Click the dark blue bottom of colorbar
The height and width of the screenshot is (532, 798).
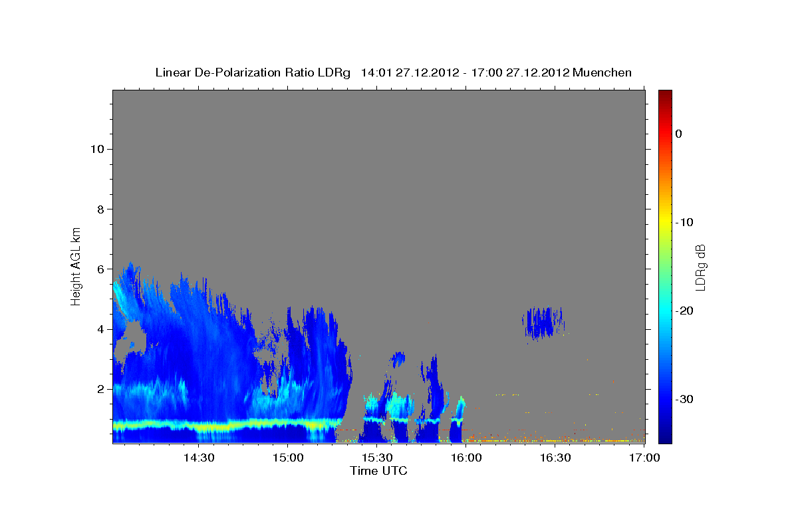[665, 436]
